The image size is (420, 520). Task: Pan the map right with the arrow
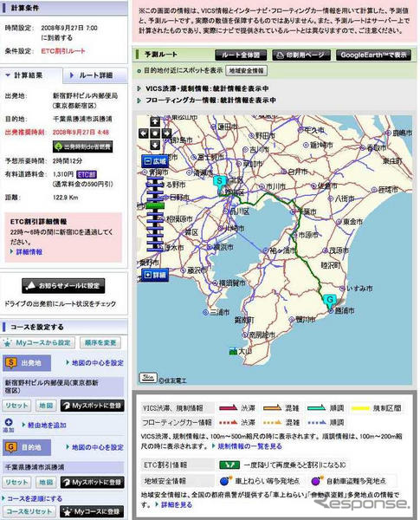tap(166, 133)
